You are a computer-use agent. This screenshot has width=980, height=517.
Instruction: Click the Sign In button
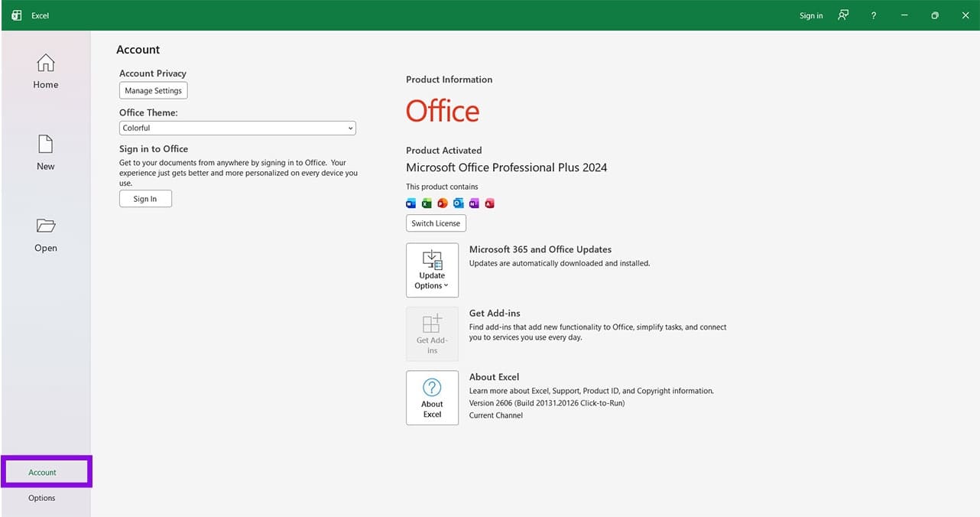point(145,199)
